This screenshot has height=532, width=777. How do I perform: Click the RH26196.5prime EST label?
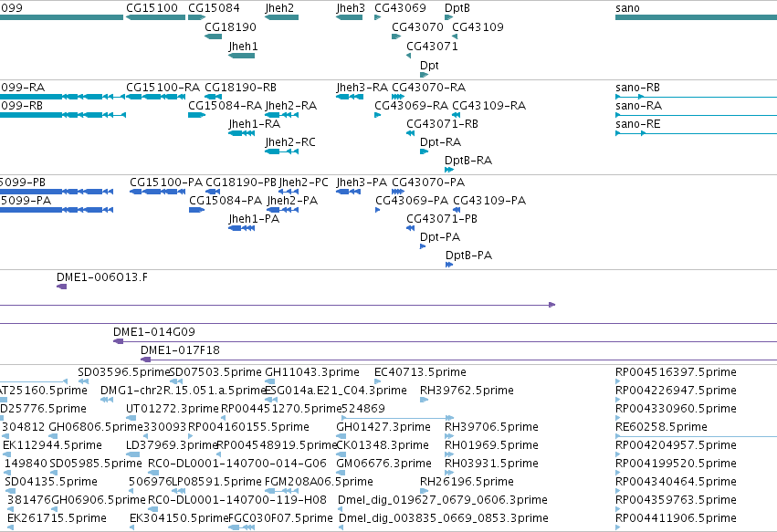click(467, 482)
